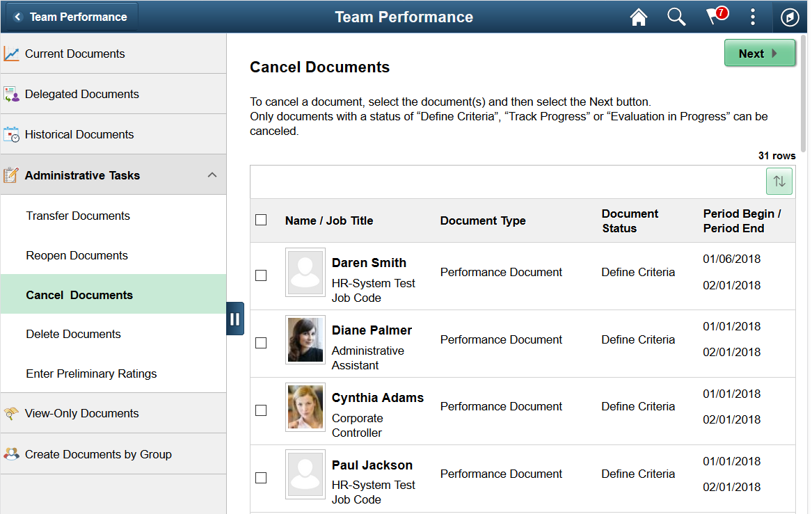Click the Create Documents by Group icon
The width and height of the screenshot is (812, 514).
(11, 454)
